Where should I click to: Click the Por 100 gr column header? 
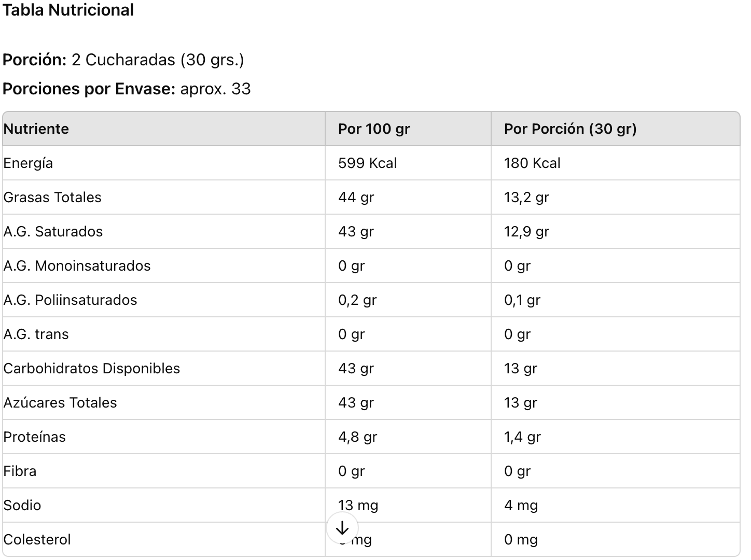[x=374, y=129]
